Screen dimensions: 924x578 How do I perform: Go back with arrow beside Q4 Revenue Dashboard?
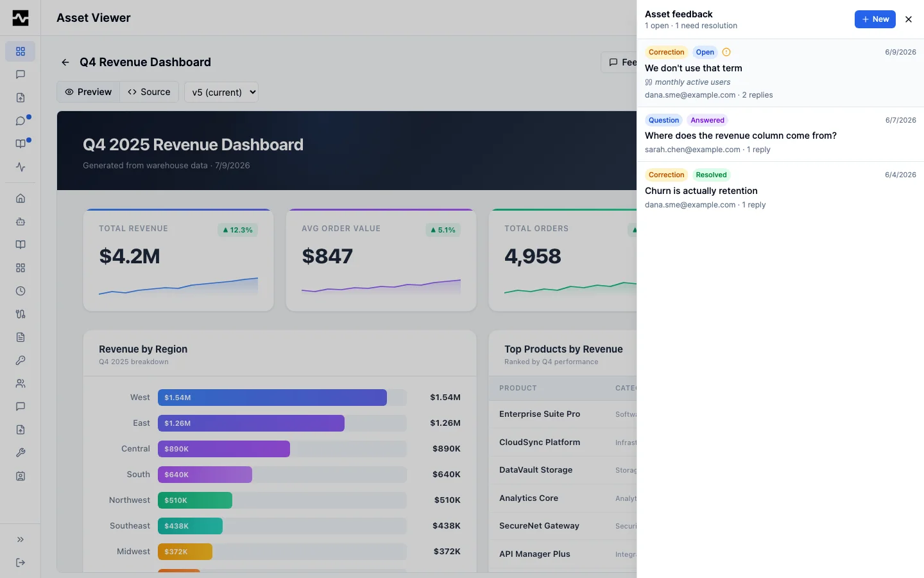click(x=65, y=62)
